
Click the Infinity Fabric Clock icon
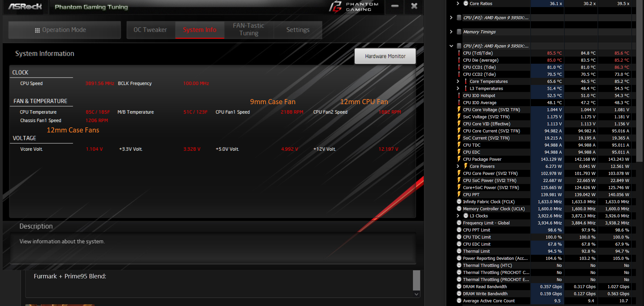459,202
